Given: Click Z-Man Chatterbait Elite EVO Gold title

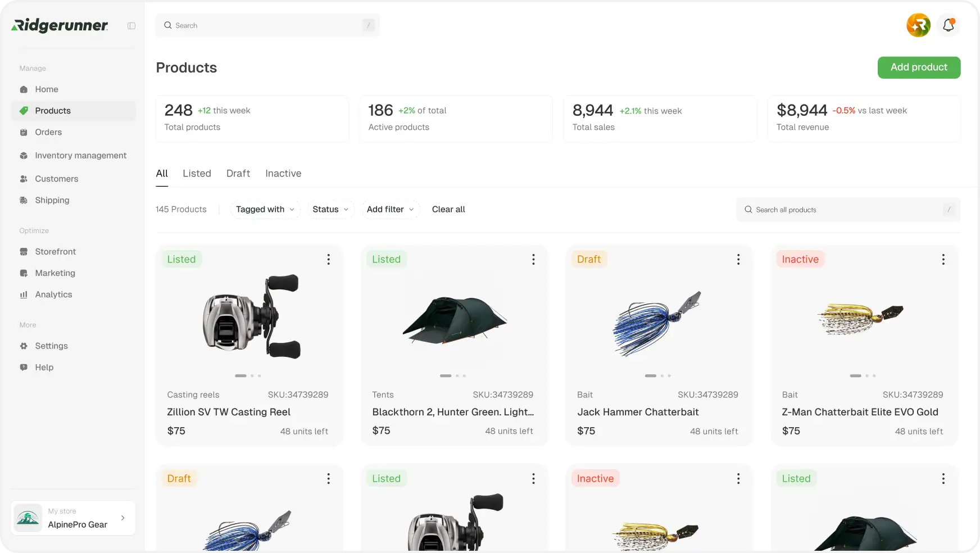Looking at the screenshot, I should pos(860,412).
